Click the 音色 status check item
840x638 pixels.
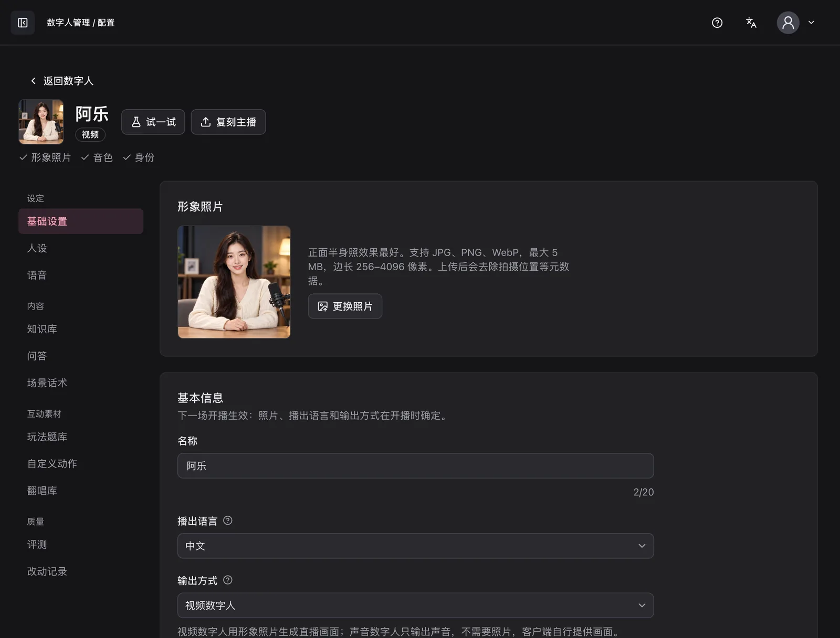click(97, 157)
